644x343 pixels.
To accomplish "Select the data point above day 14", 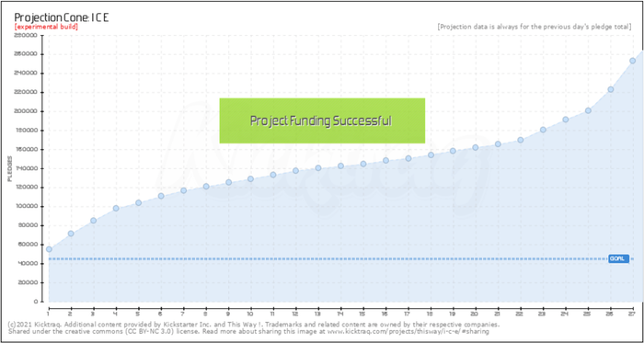I will pos(340,166).
